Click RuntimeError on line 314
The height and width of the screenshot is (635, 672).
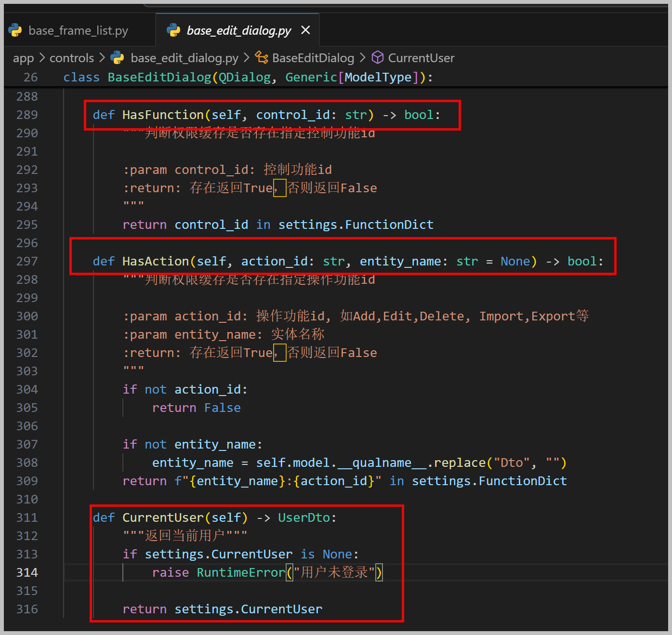(x=240, y=572)
